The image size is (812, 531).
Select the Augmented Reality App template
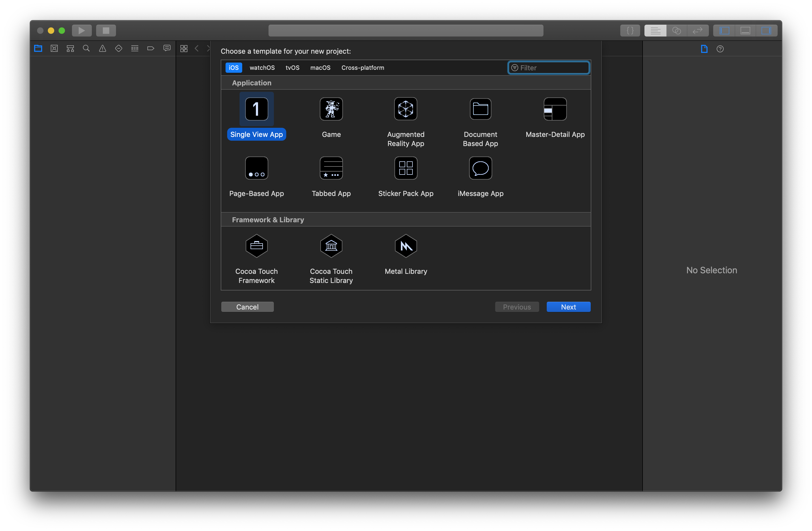coord(405,109)
